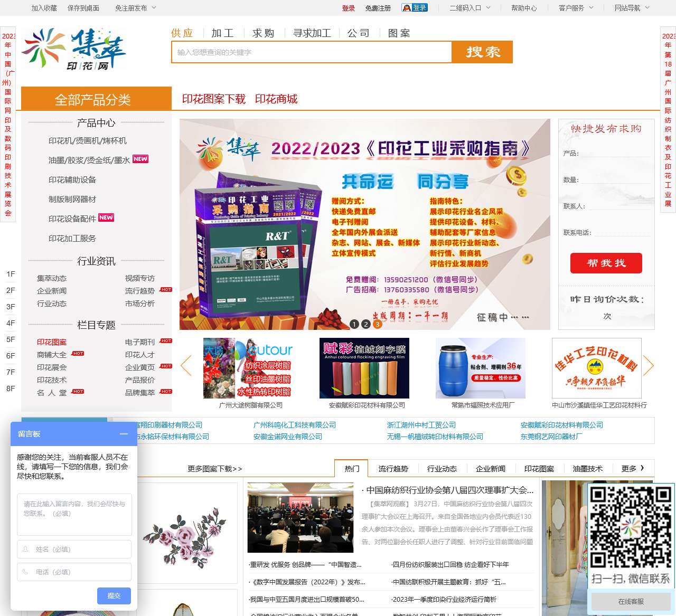Click the red 登录 link
676x616 pixels.
coord(349,8)
